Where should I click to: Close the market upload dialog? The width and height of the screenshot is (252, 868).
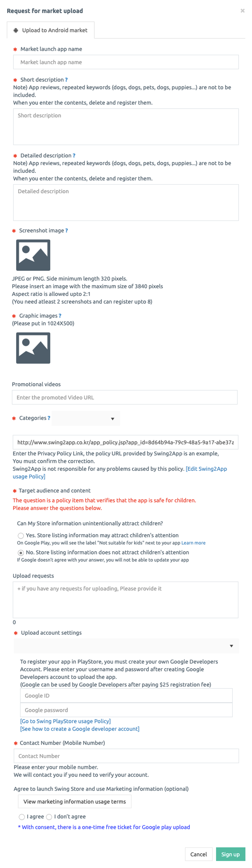242,11
